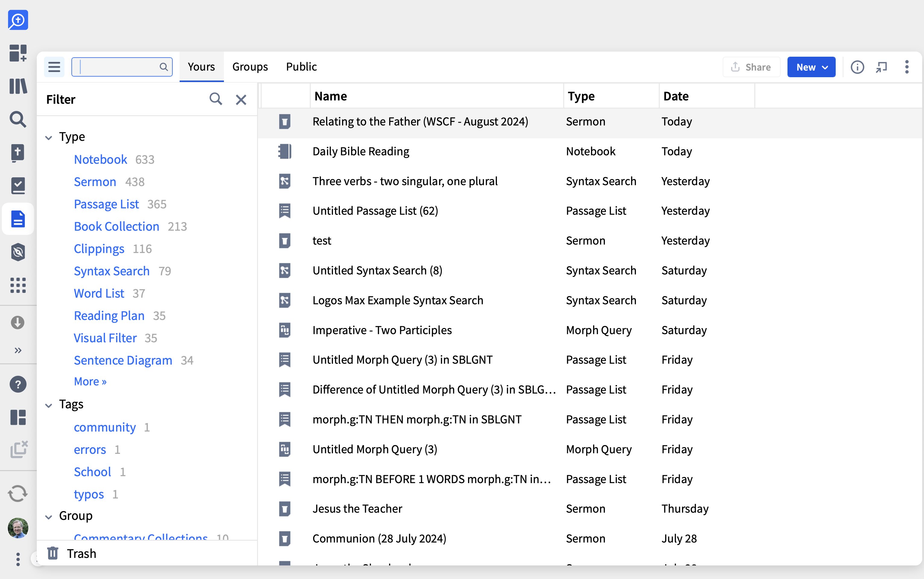
Task: Open the apps grid icon
Action: [18, 285]
